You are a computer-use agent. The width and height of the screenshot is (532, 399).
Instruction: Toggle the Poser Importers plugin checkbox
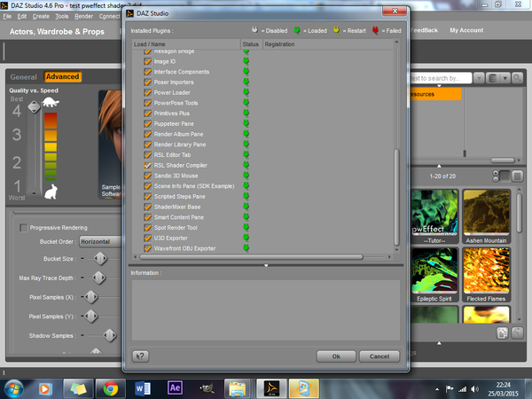click(147, 82)
